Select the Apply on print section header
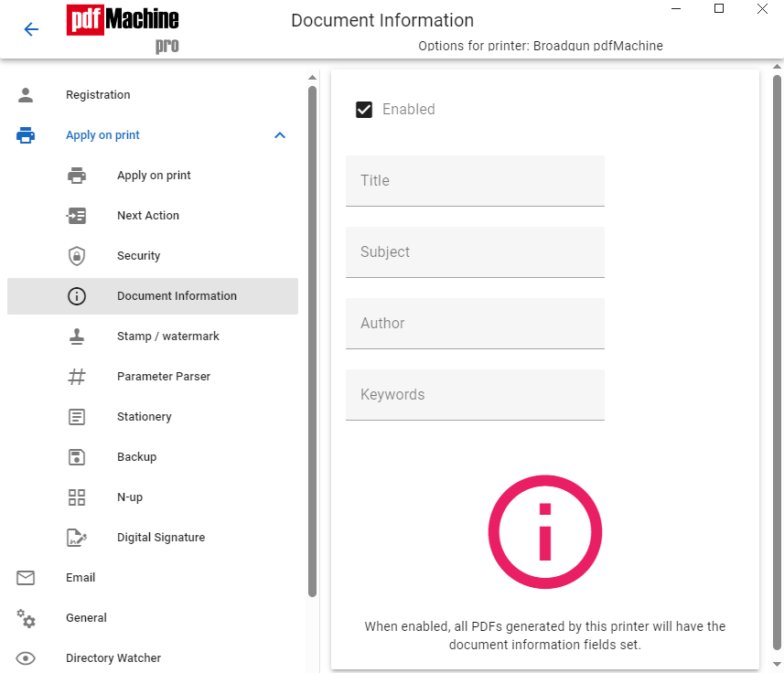The image size is (784, 673). pyautogui.click(x=153, y=135)
